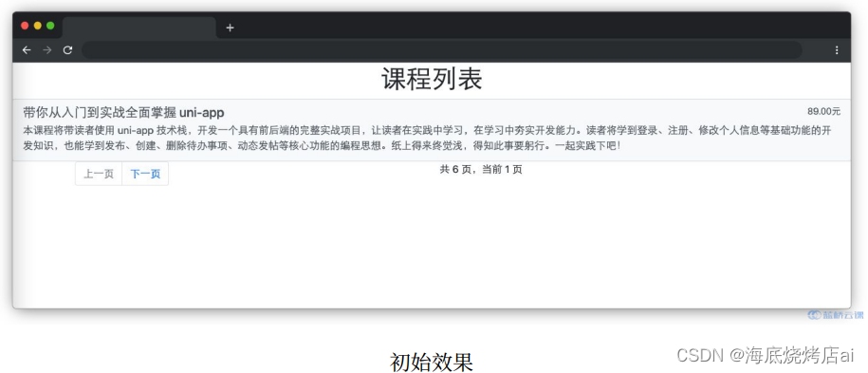Select the blank browser tab
The height and width of the screenshot is (373, 868).
(x=139, y=28)
